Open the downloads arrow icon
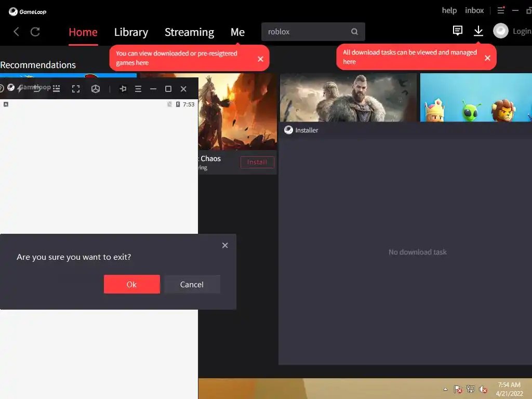Image resolution: width=532 pixels, height=399 pixels. (x=478, y=31)
